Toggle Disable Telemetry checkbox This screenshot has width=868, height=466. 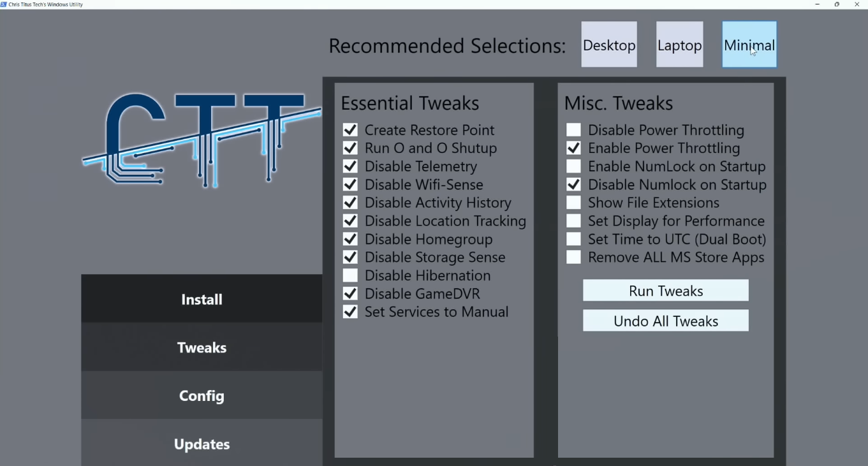pos(350,166)
